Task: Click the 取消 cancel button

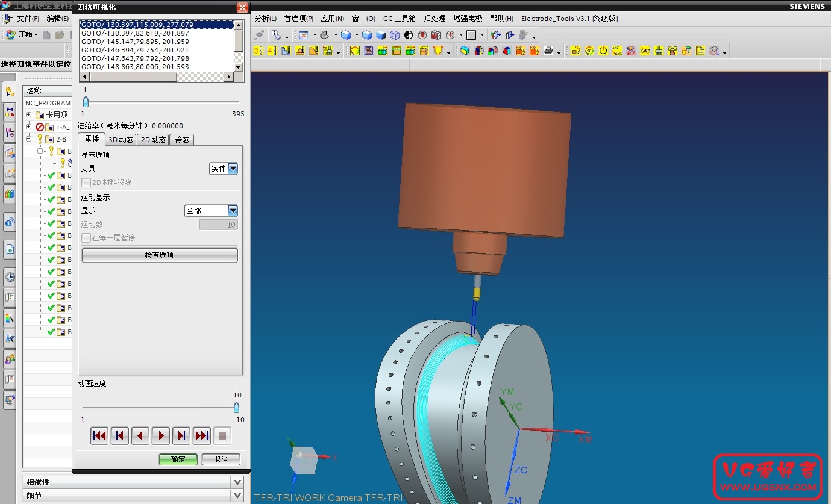Action: (221, 459)
